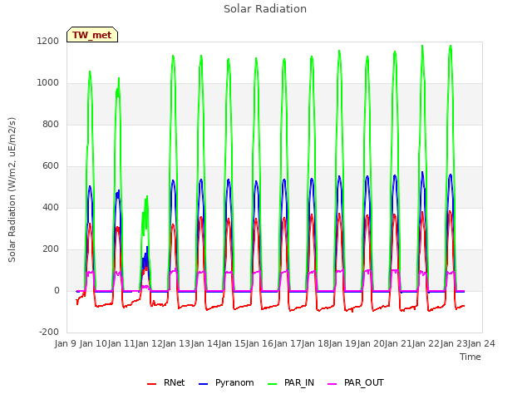Click the TW_met annotation label
Viewport: 532px width, 399px height.
coord(92,35)
